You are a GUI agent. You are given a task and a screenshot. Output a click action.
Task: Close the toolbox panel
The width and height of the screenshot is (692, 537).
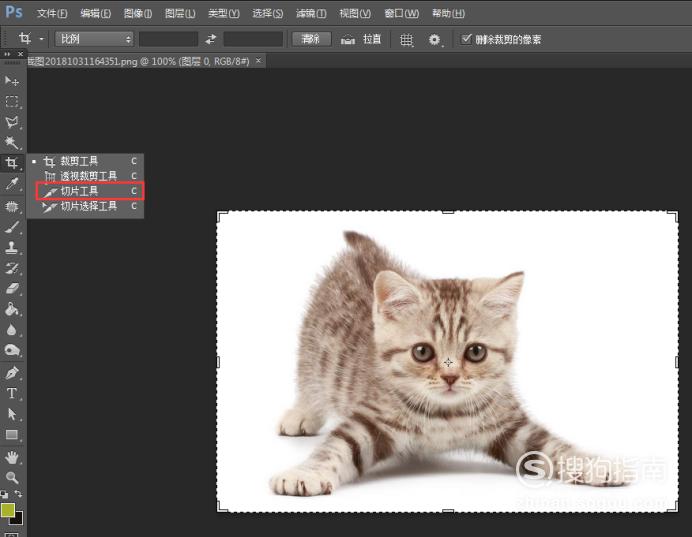(x=20, y=54)
